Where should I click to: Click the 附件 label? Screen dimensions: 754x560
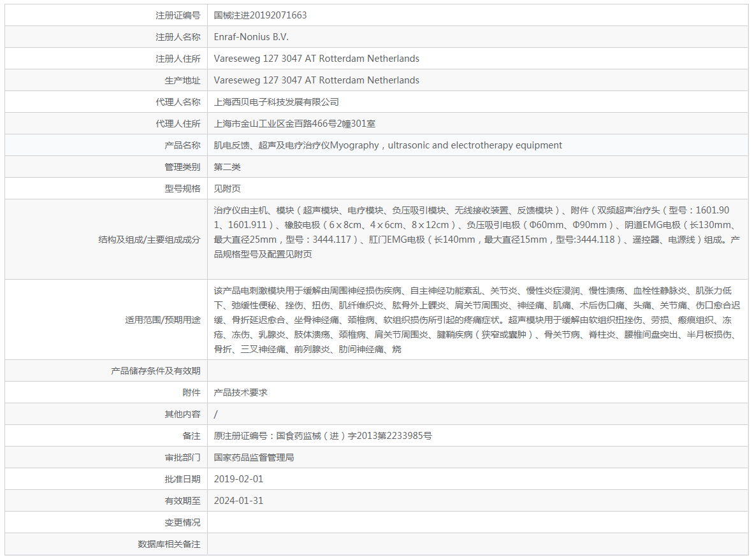tap(191, 392)
